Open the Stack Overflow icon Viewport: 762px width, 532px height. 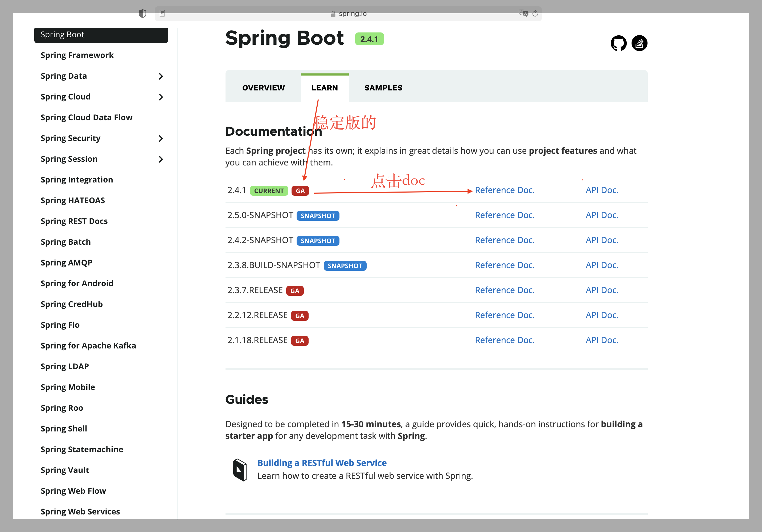click(639, 43)
